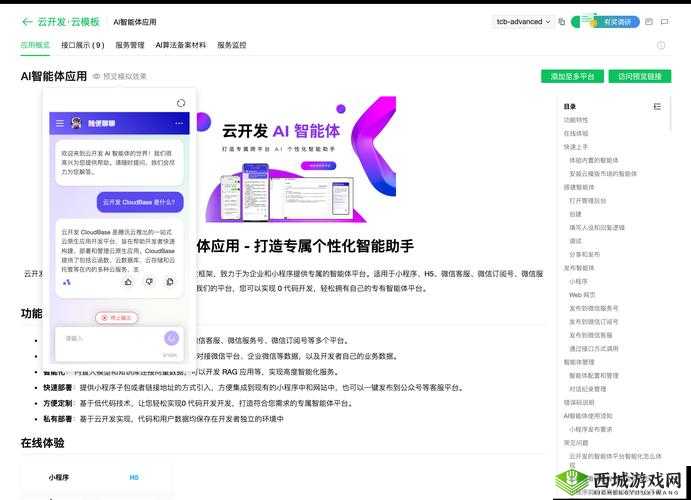Jump to 在线体验 in contents
The height and width of the screenshot is (500, 691).
tap(575, 133)
